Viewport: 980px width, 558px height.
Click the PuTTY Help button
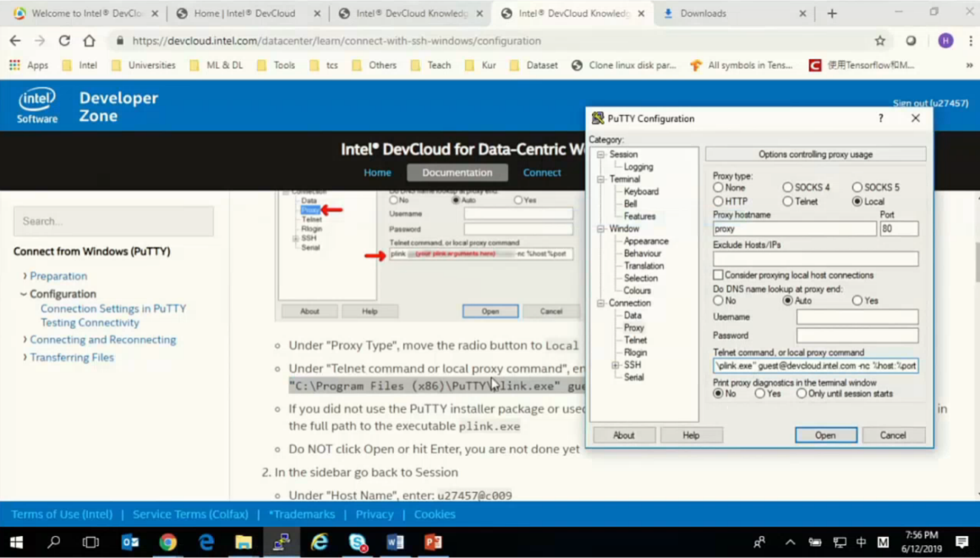point(692,435)
